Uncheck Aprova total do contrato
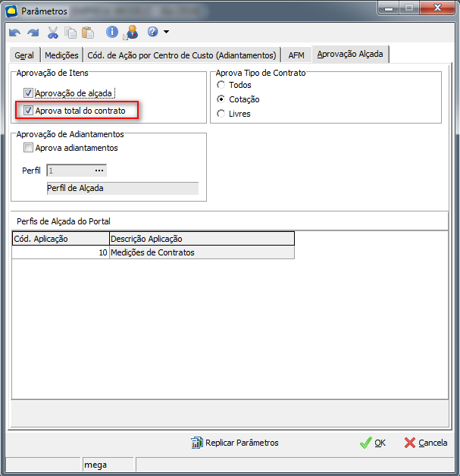The height and width of the screenshot is (476, 460). click(29, 111)
